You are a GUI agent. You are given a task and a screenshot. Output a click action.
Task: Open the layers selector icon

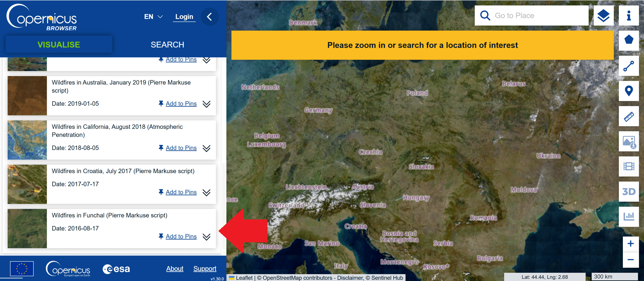[x=603, y=16]
